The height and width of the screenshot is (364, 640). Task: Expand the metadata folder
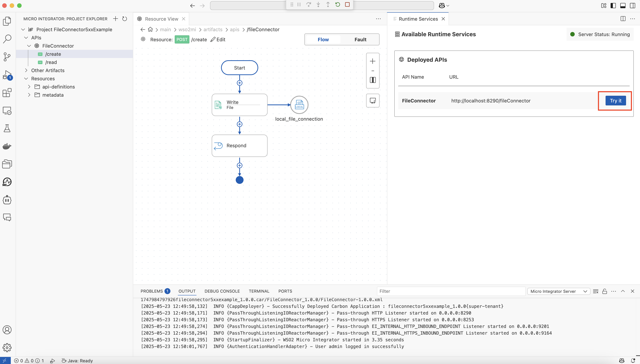[x=29, y=95]
